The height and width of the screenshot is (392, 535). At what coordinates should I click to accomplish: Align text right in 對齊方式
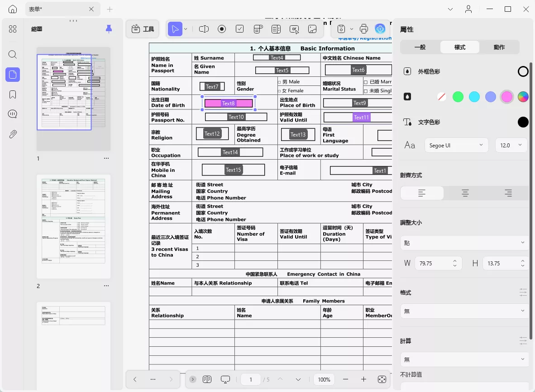508,193
